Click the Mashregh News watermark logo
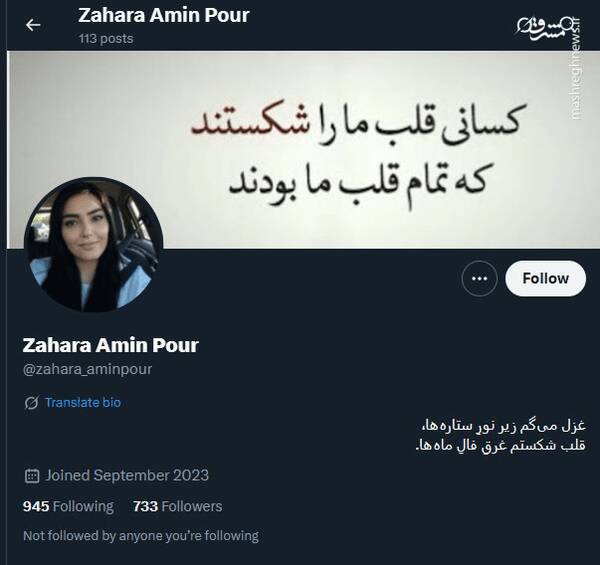 click(549, 29)
